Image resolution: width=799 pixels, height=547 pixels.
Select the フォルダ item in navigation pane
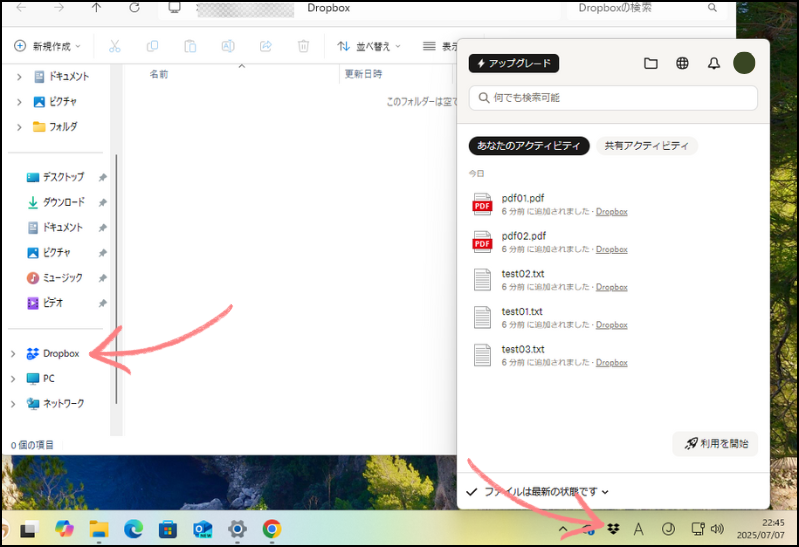55,126
